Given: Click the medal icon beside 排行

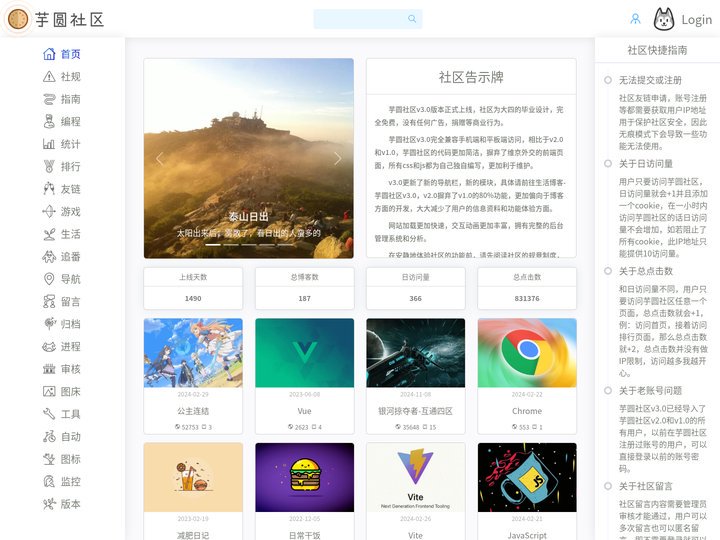Looking at the screenshot, I should (x=49, y=167).
